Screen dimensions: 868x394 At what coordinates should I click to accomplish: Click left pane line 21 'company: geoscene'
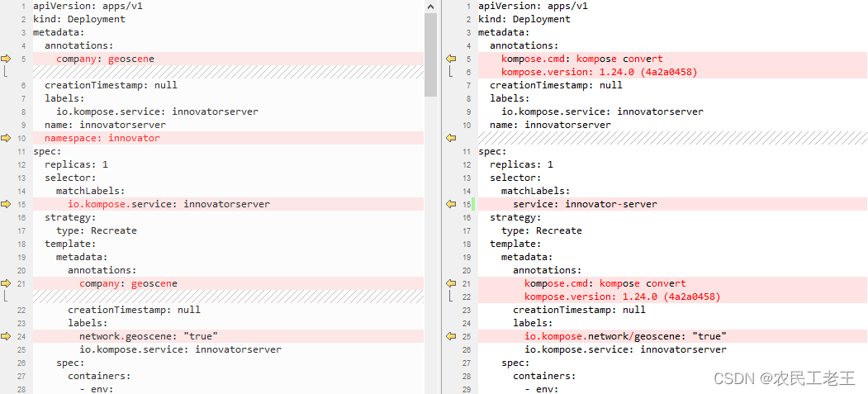click(x=129, y=283)
